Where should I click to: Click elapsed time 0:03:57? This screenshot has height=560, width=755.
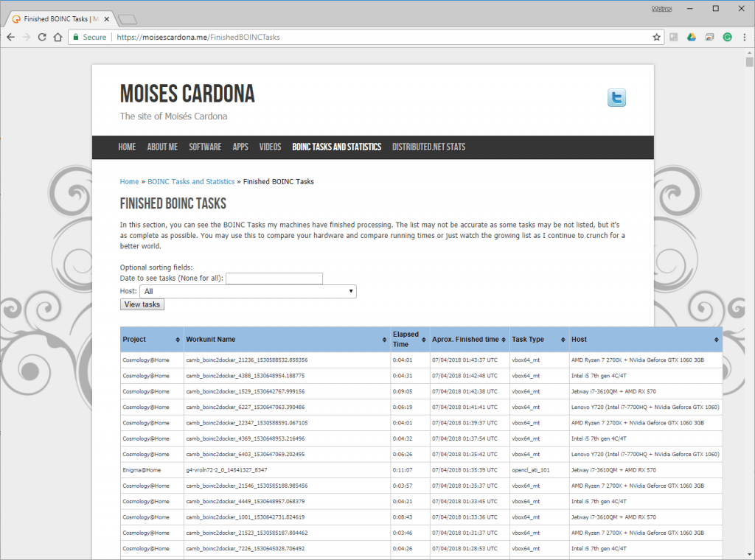tap(403, 486)
